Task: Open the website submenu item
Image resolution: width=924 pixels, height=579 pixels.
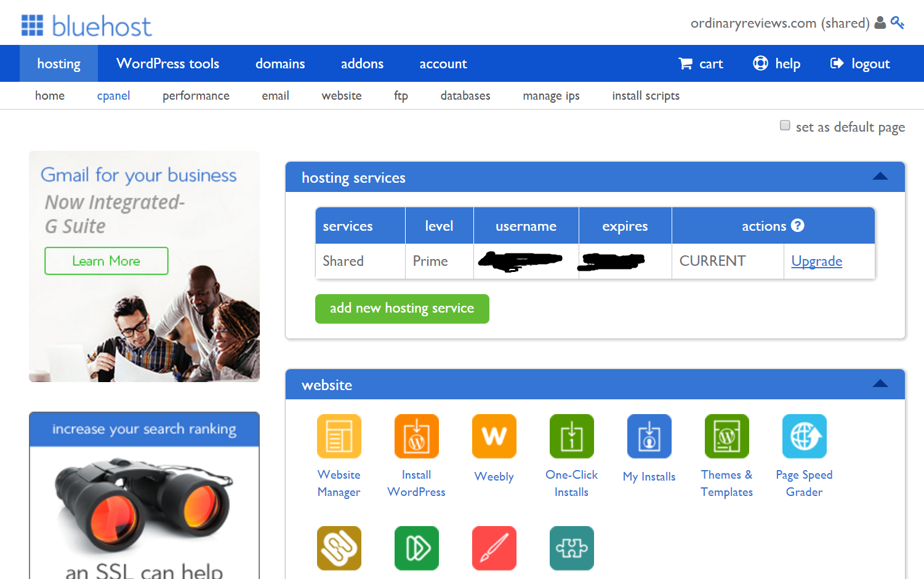Action: click(x=342, y=95)
